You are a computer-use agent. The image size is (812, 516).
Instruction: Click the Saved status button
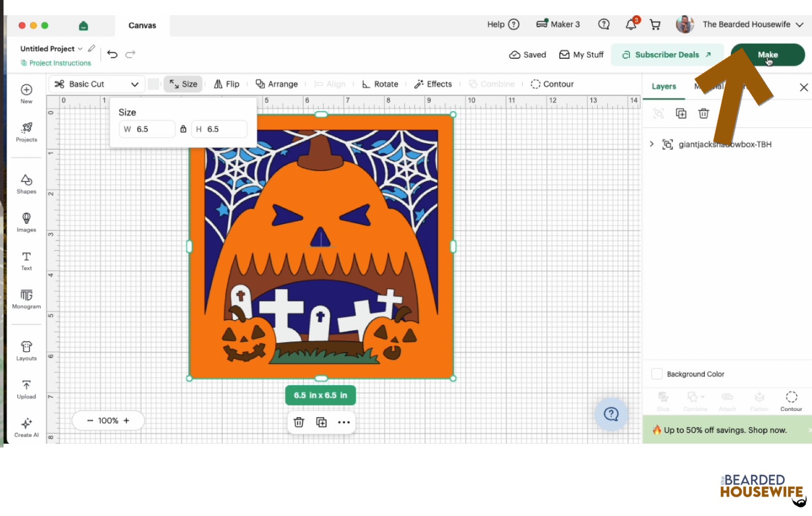pyautogui.click(x=528, y=55)
